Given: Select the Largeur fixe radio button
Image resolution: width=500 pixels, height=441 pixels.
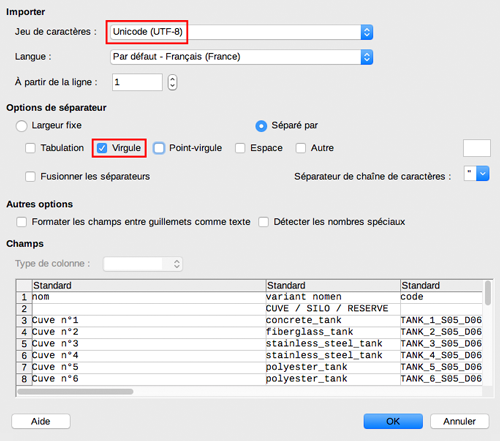Looking at the screenshot, I should 21,126.
